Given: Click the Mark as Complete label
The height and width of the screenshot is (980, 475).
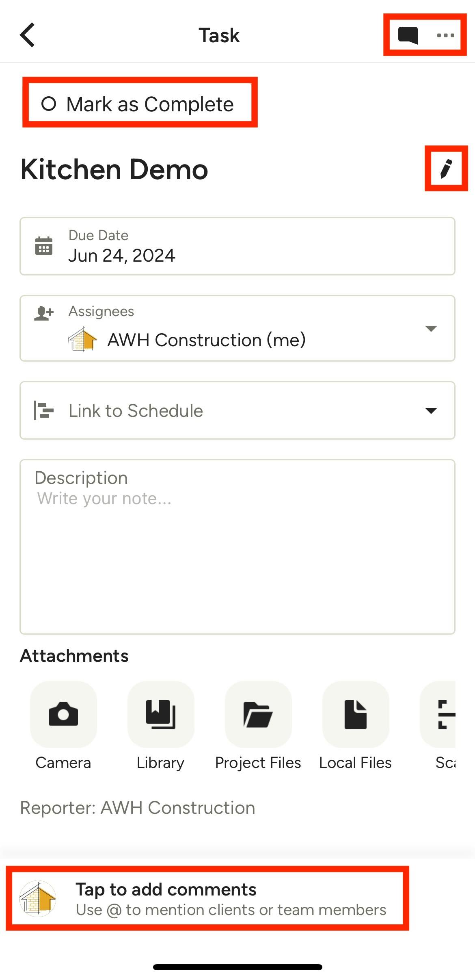Looking at the screenshot, I should point(150,104).
